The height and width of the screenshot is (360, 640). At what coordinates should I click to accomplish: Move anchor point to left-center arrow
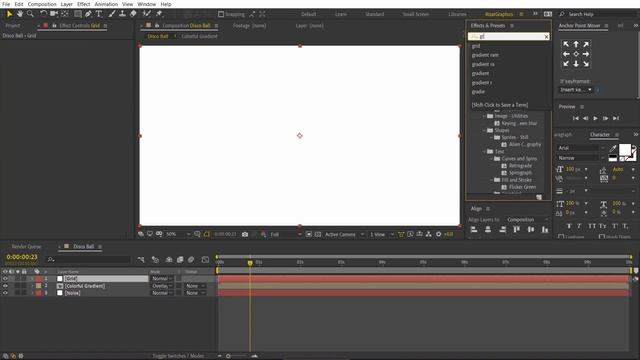click(x=566, y=54)
